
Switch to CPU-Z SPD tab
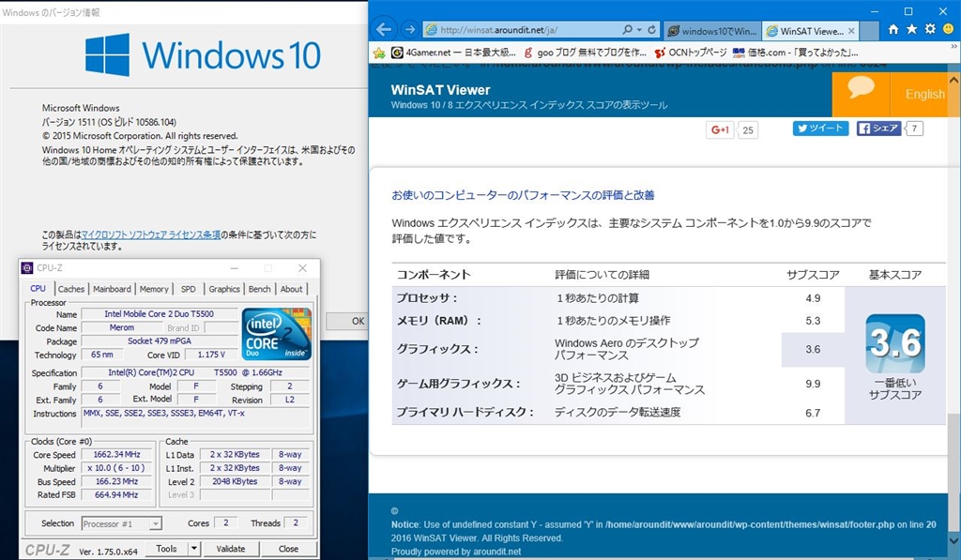189,289
